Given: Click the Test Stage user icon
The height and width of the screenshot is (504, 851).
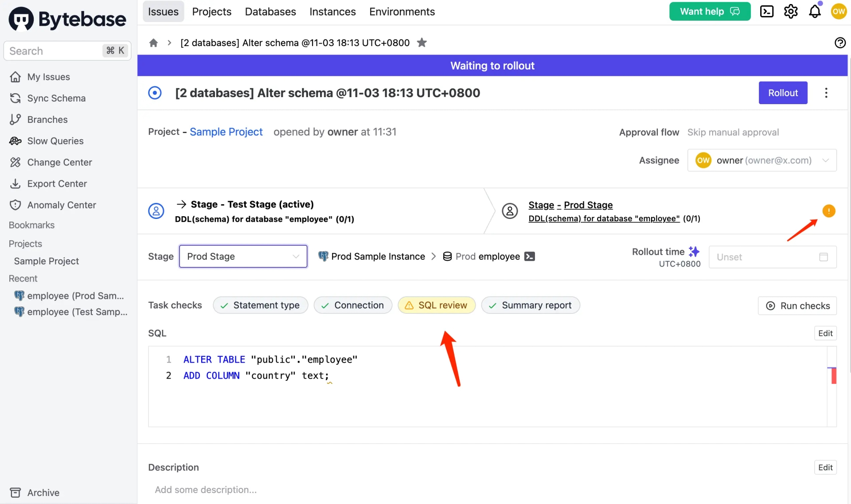Looking at the screenshot, I should coord(156,211).
